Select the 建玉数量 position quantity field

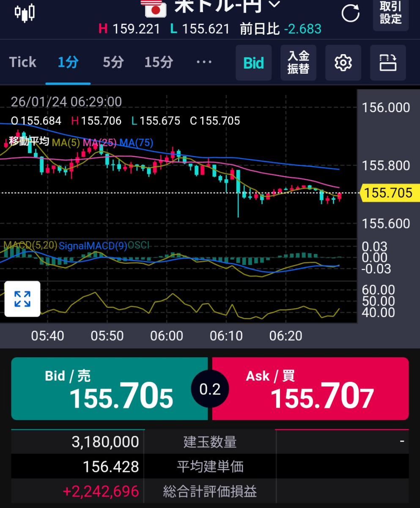point(210,442)
